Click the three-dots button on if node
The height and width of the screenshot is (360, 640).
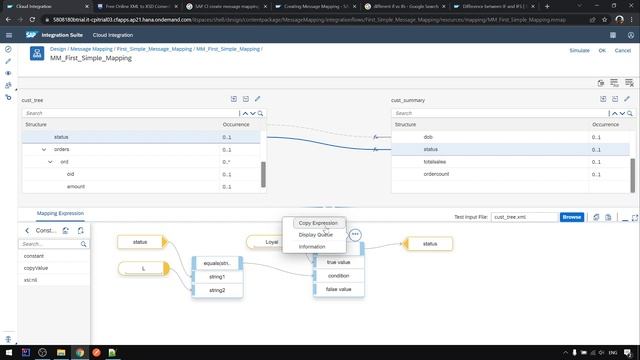point(355,234)
